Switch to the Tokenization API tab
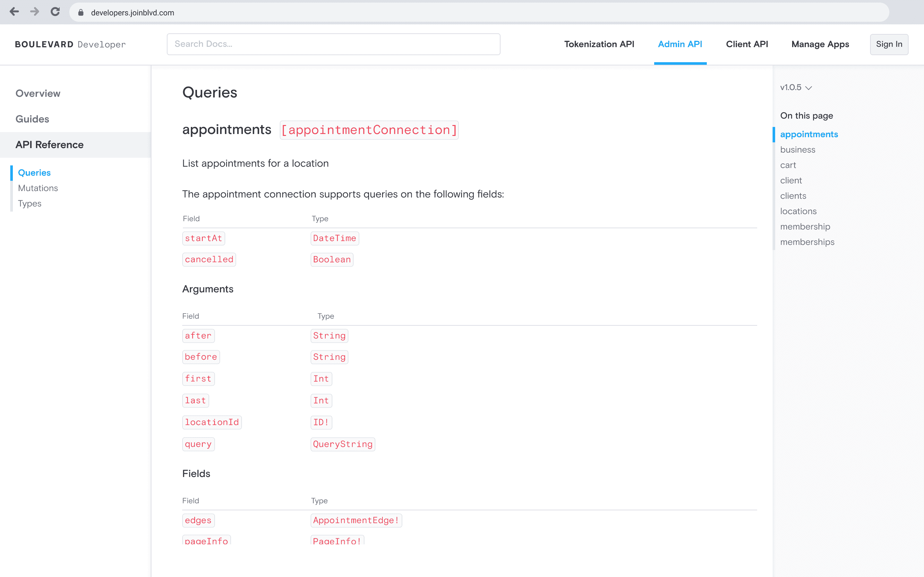This screenshot has height=577, width=924. point(599,44)
